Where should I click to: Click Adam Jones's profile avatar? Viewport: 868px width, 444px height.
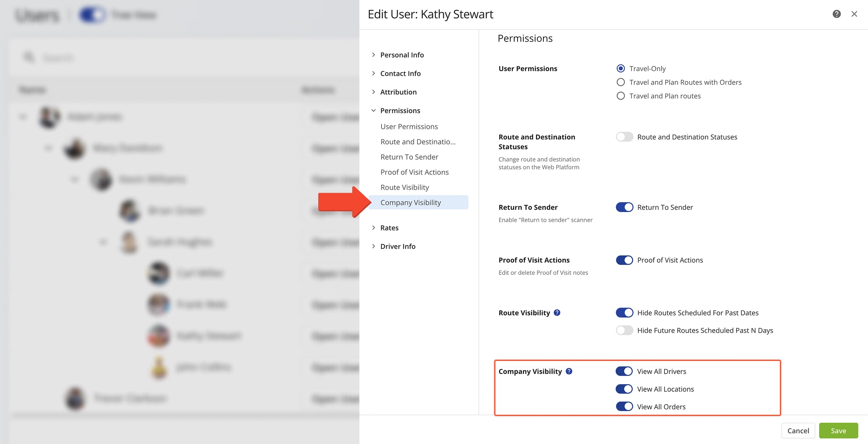48,117
